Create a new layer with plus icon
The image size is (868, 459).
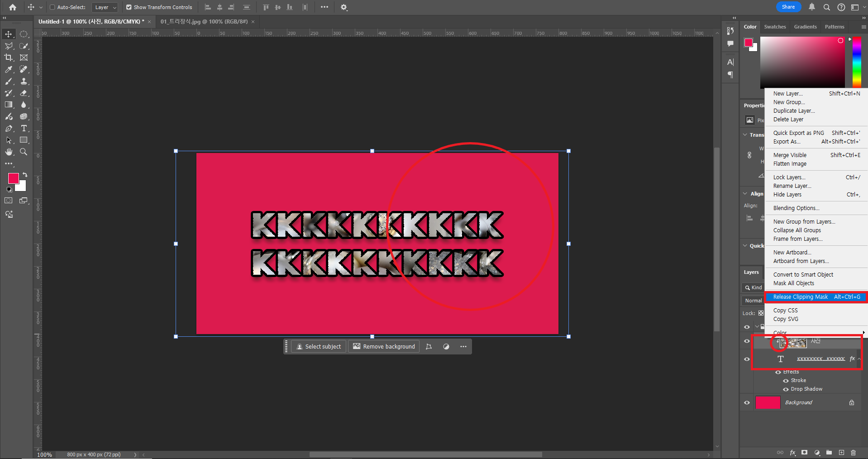pyautogui.click(x=841, y=452)
